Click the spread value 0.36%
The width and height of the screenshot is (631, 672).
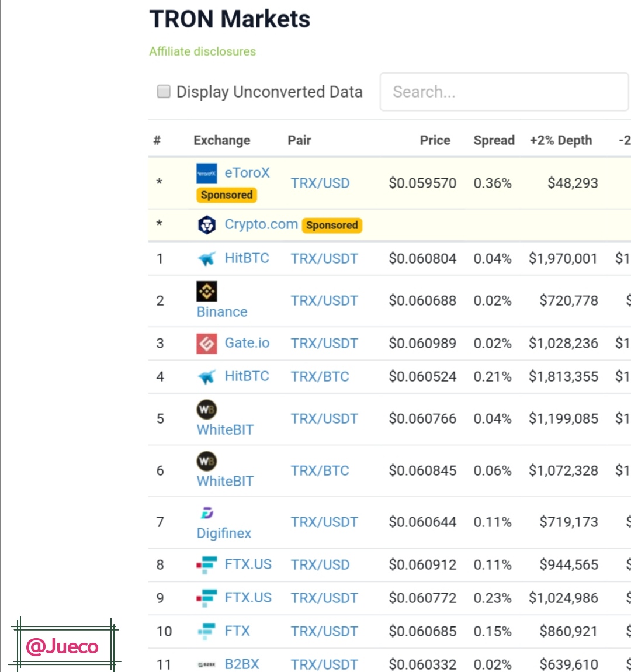(493, 183)
